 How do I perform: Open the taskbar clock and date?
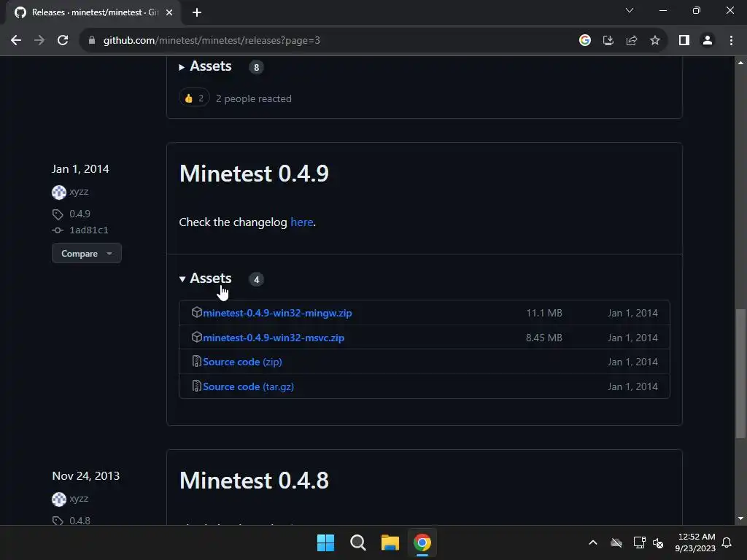pos(695,542)
